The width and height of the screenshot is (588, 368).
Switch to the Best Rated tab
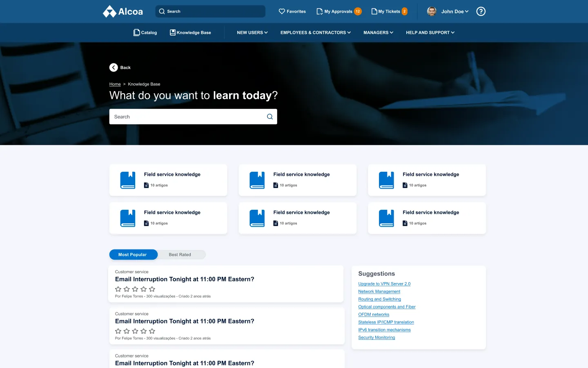tap(180, 255)
